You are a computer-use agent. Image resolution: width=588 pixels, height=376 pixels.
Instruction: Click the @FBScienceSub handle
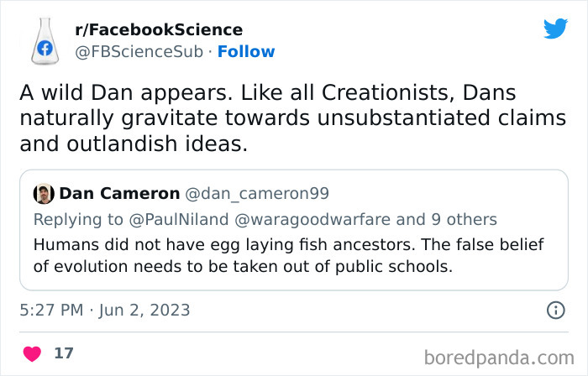[x=139, y=51]
